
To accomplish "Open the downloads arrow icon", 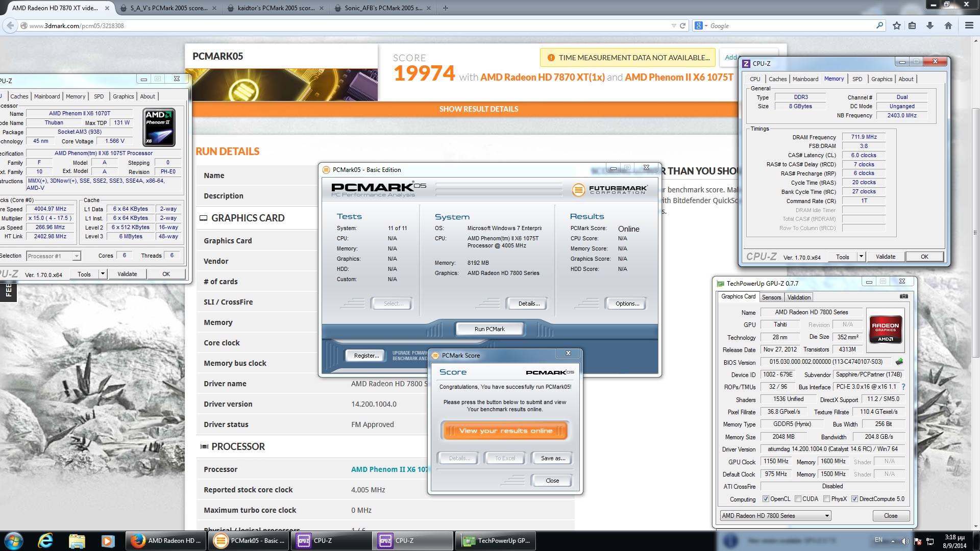I will [930, 26].
